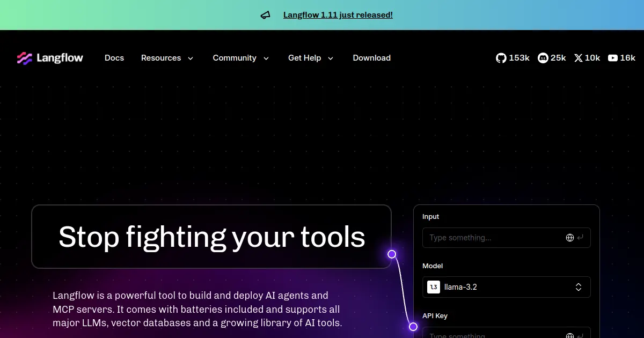This screenshot has width=644, height=338.
Task: Click the 'Input' label
Action: pos(430,217)
